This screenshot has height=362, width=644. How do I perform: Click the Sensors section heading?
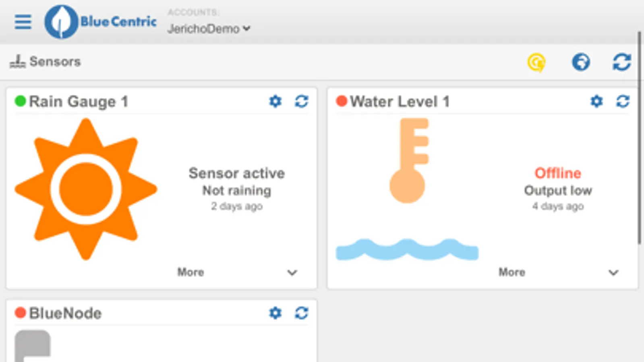55,62
